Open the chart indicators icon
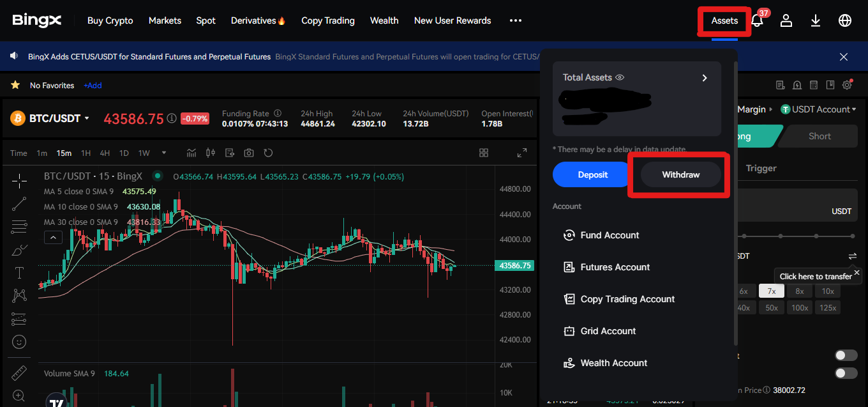Screen dimensions: 868x407 [x=191, y=153]
